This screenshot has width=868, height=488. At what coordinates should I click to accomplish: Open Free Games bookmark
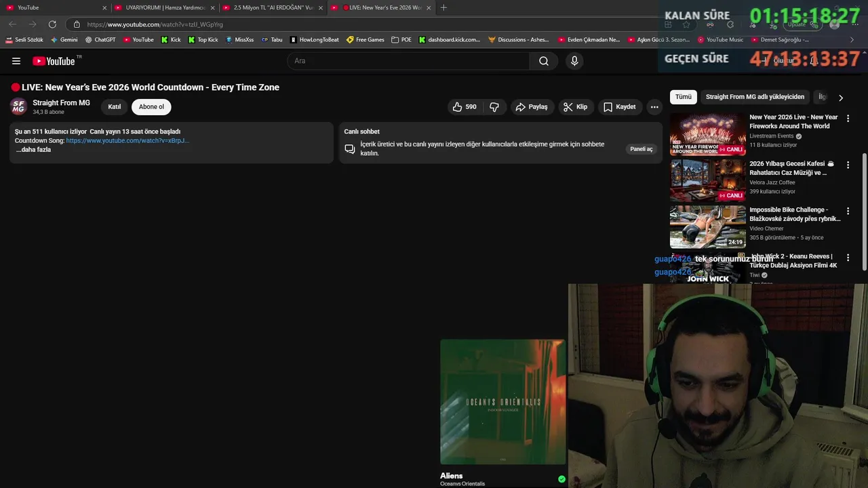tap(366, 40)
